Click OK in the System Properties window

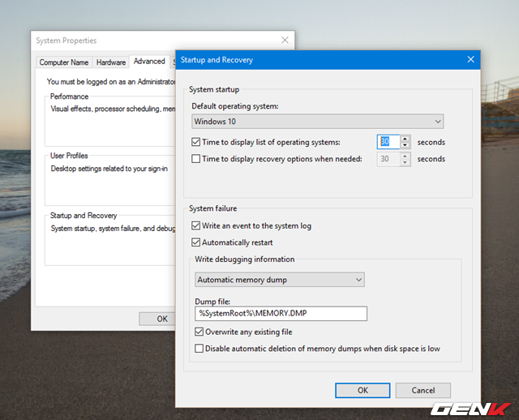point(162,319)
